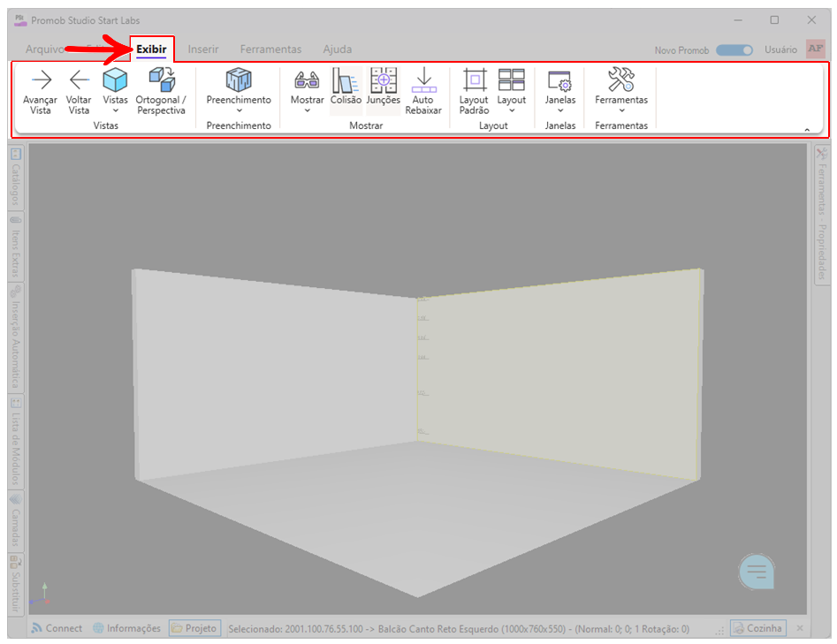Click the selected item status text
Image resolution: width=837 pixels, height=644 pixels.
[459, 629]
